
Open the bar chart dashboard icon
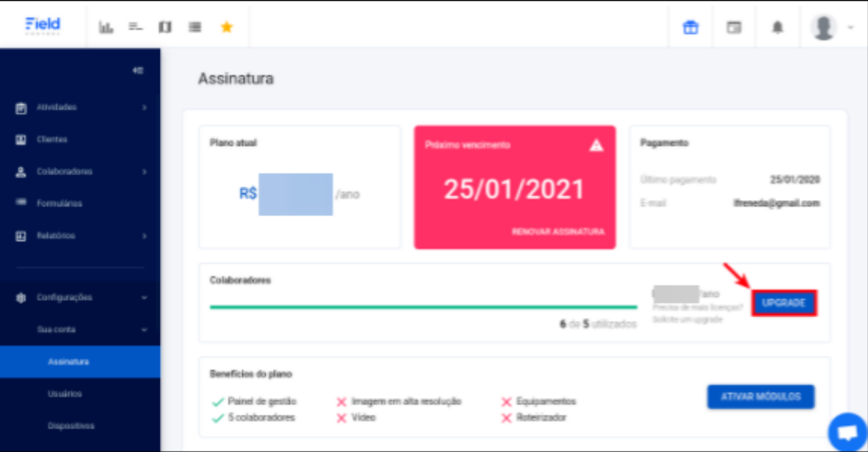(x=106, y=27)
